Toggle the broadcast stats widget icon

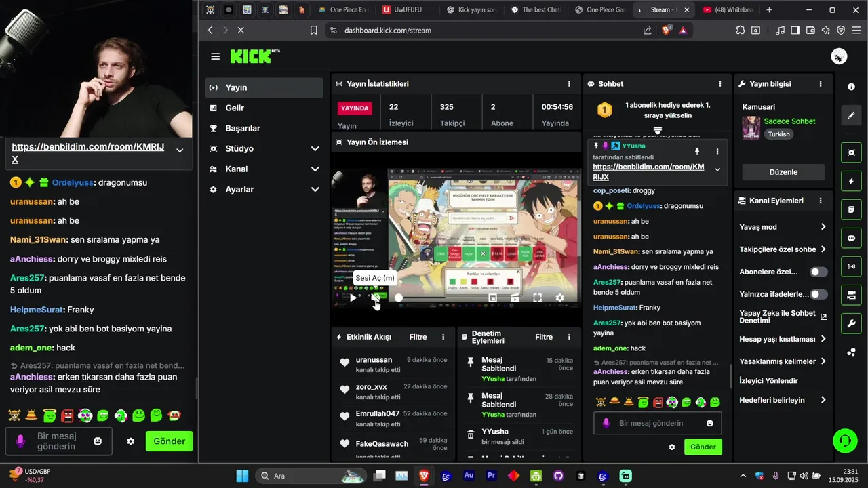[x=851, y=267]
